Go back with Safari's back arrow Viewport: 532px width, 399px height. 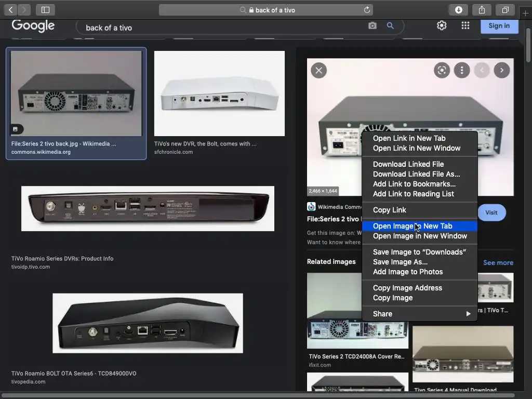coord(10,10)
